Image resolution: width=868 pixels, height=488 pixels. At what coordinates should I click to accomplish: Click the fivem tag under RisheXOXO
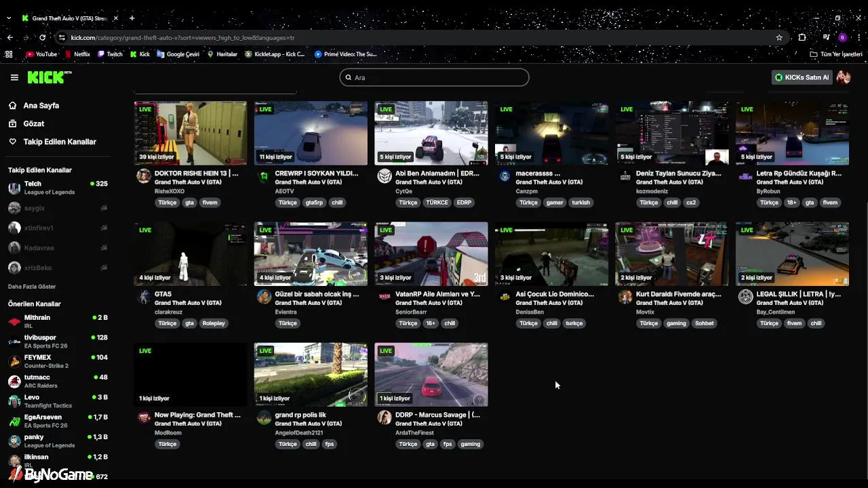click(x=210, y=203)
